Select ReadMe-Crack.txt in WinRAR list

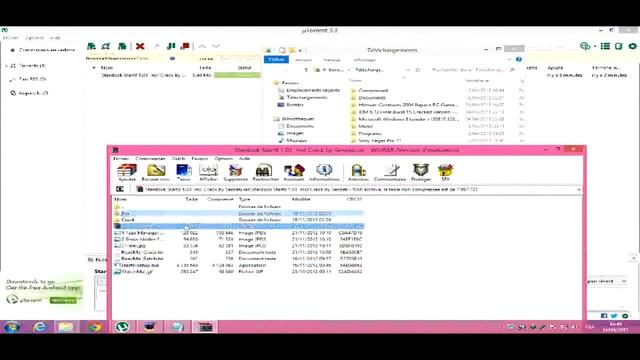142,252
